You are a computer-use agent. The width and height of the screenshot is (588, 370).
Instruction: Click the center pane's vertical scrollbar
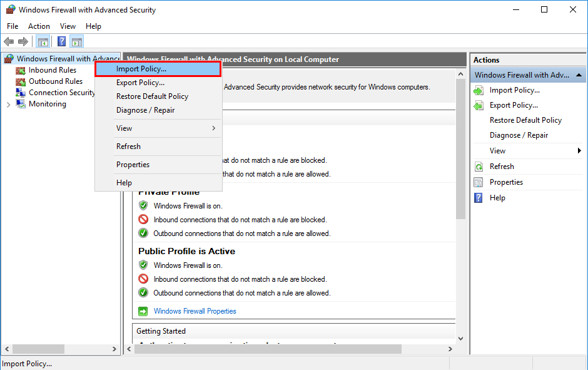point(461,188)
